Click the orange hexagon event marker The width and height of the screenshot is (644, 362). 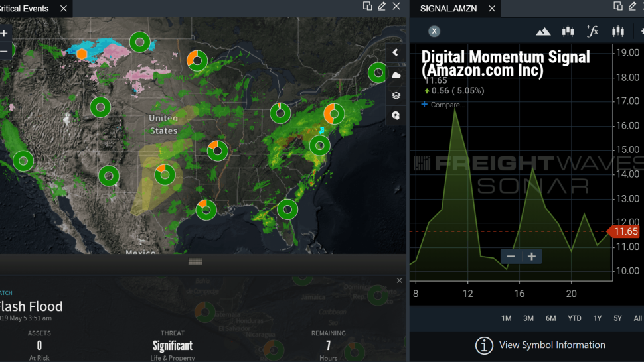(x=82, y=54)
